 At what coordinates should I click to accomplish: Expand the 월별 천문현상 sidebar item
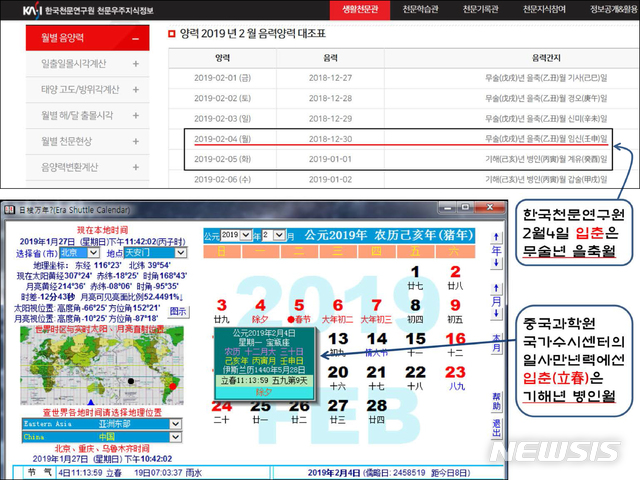pos(135,142)
